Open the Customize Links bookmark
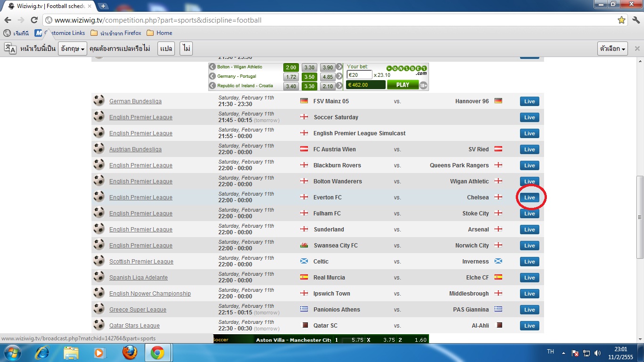 (x=60, y=33)
